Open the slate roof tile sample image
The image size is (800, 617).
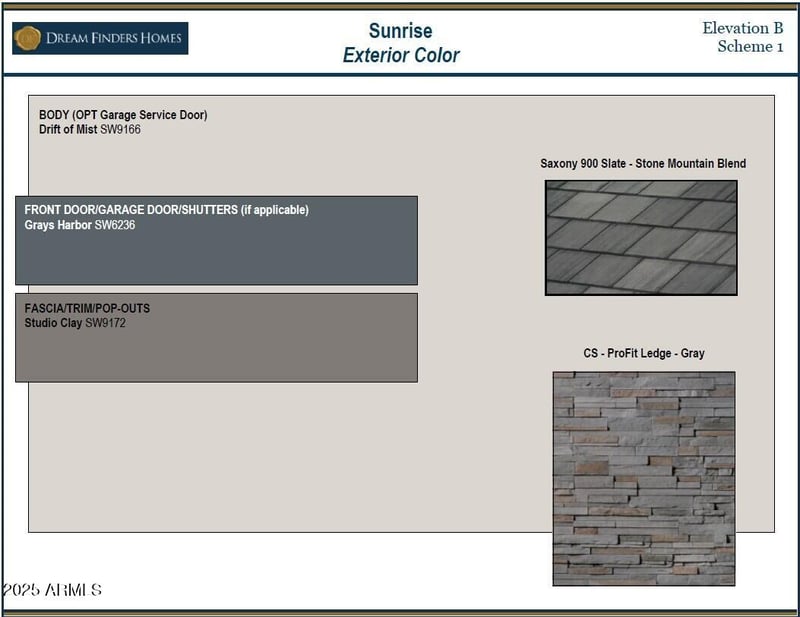(641, 238)
